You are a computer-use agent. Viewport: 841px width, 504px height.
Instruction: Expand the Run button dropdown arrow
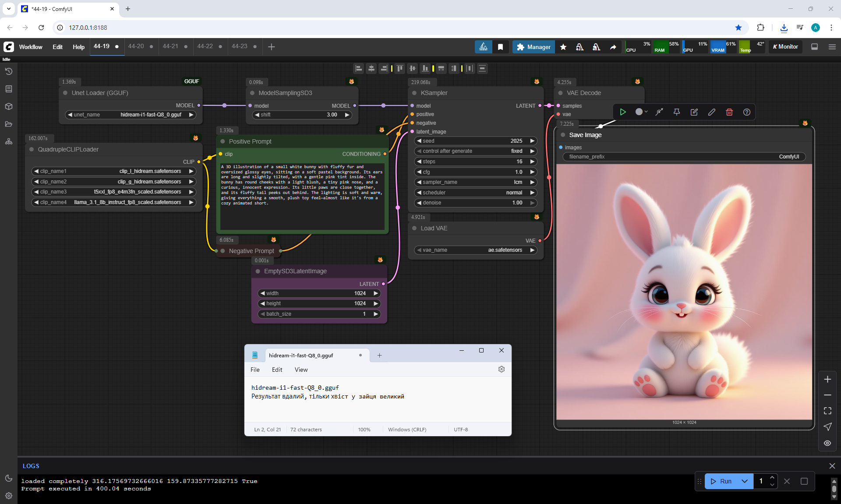tap(745, 481)
